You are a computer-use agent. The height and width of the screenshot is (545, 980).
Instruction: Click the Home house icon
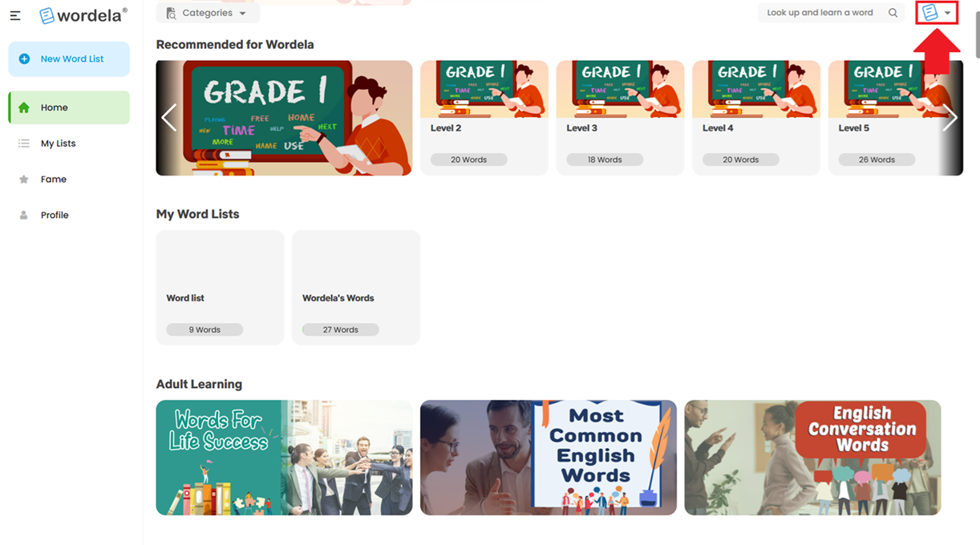24,107
